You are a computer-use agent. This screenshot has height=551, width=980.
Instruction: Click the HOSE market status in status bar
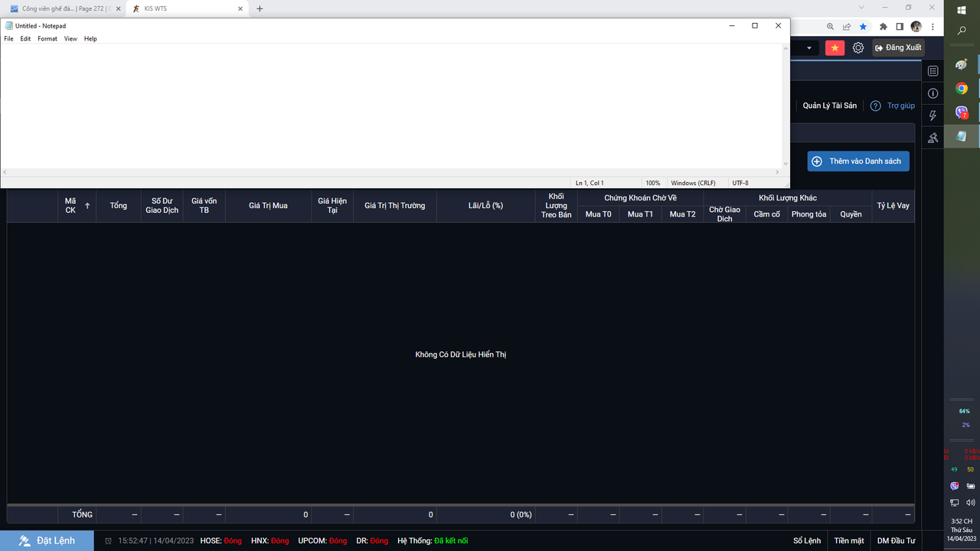[221, 541]
